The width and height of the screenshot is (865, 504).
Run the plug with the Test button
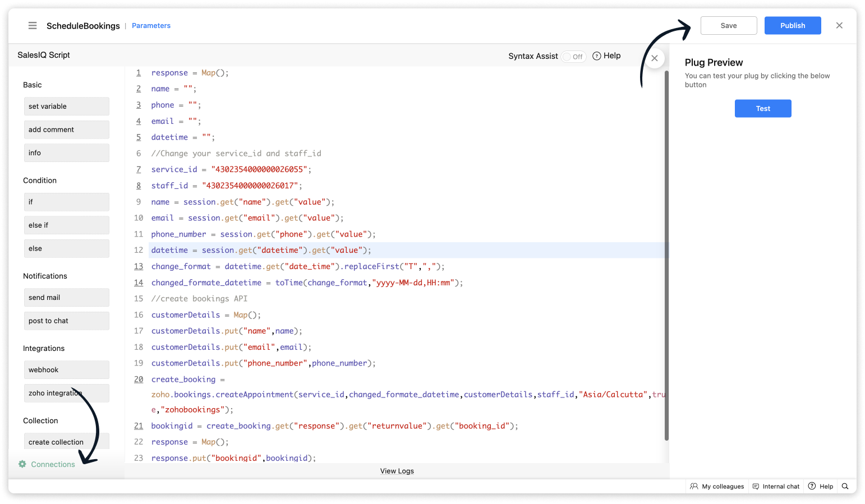tap(762, 109)
